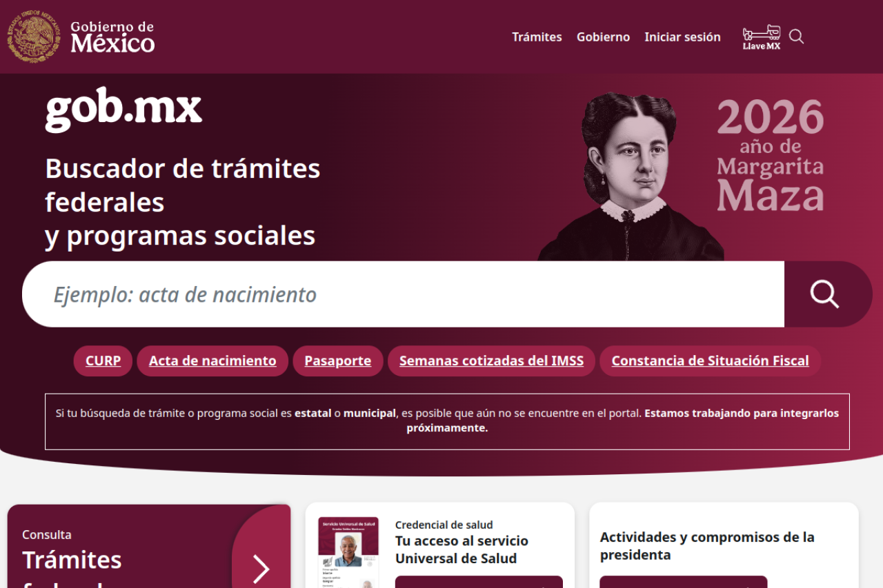The width and height of the screenshot is (883, 588).
Task: Select the CURP quick link
Action: (x=103, y=361)
